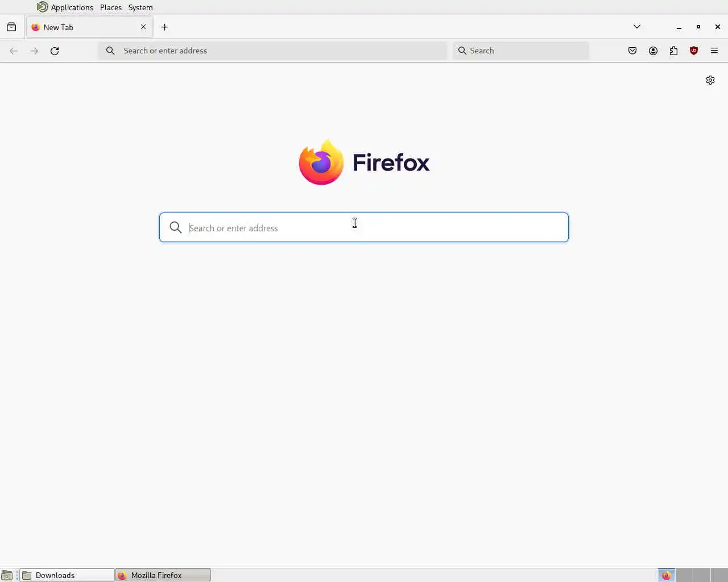Click the magnifier icon in toolbar Search box

click(462, 51)
